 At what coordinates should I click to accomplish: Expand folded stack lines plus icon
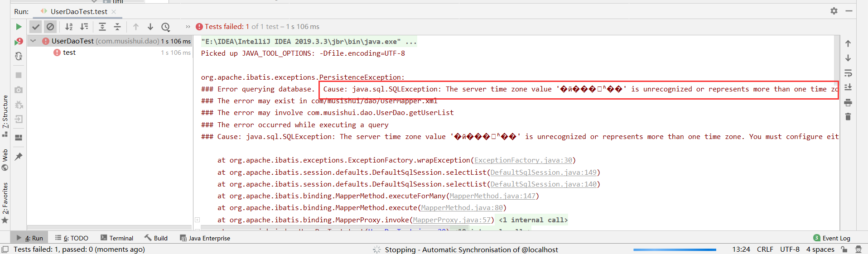point(198,220)
